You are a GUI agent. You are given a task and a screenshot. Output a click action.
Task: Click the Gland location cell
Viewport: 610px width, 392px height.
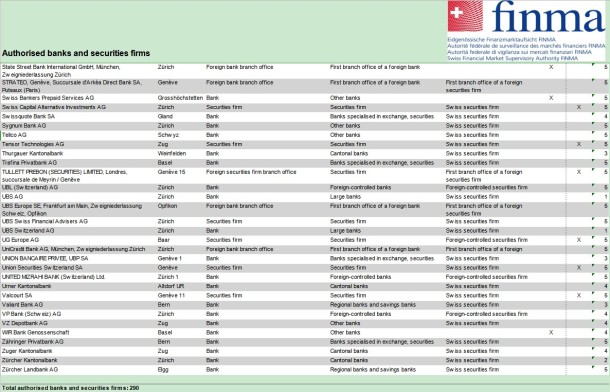[x=165, y=117]
